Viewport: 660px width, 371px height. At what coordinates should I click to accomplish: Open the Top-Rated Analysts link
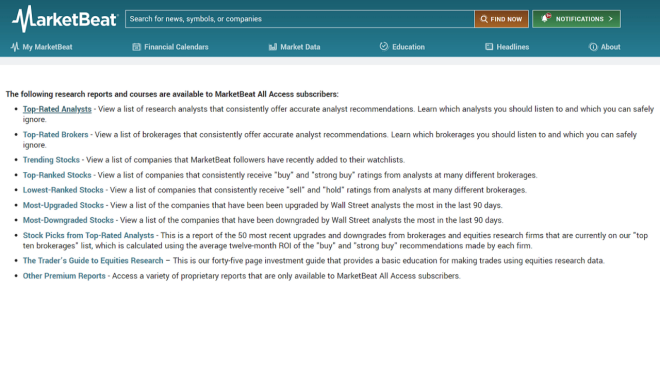pyautogui.click(x=57, y=109)
